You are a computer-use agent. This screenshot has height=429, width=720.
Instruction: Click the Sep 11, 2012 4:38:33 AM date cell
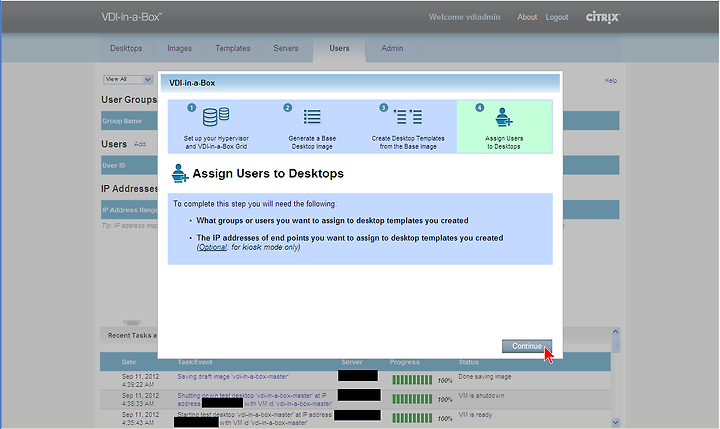pos(141,400)
